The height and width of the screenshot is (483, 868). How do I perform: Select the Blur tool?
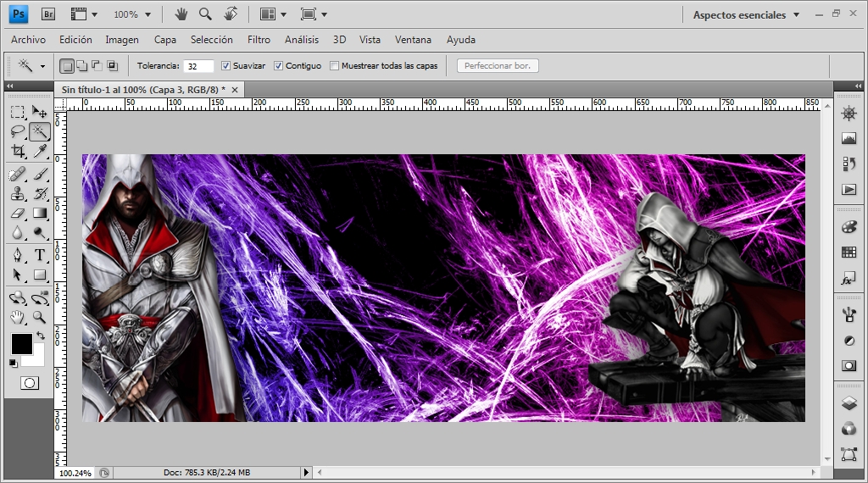click(18, 233)
